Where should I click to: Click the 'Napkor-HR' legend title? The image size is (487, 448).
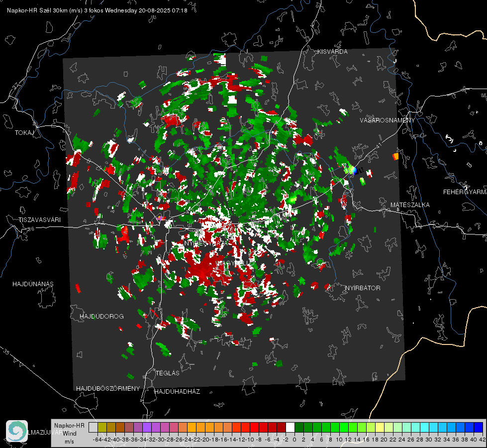[x=69, y=426]
